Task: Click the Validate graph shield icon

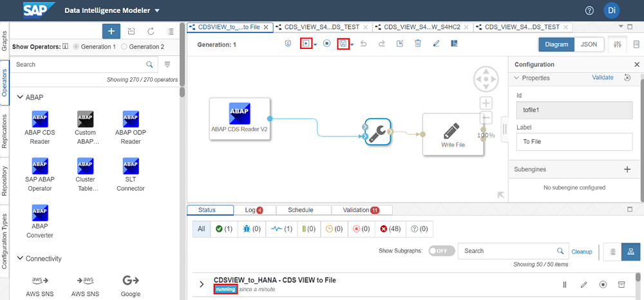Action: 289,44
